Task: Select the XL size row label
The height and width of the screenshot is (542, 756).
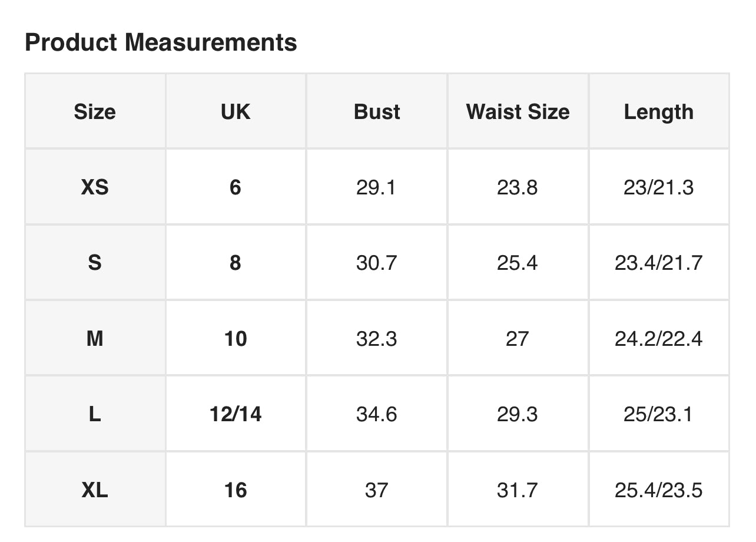Action: (95, 490)
